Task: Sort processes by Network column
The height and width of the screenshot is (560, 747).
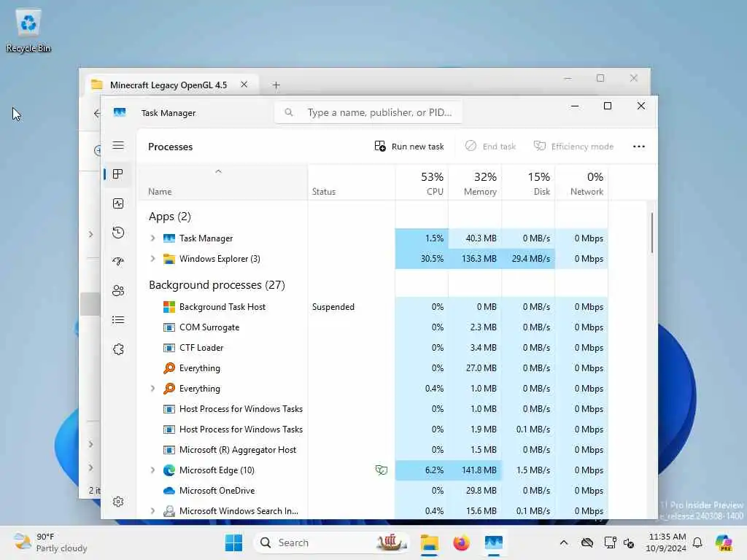Action: point(581,183)
